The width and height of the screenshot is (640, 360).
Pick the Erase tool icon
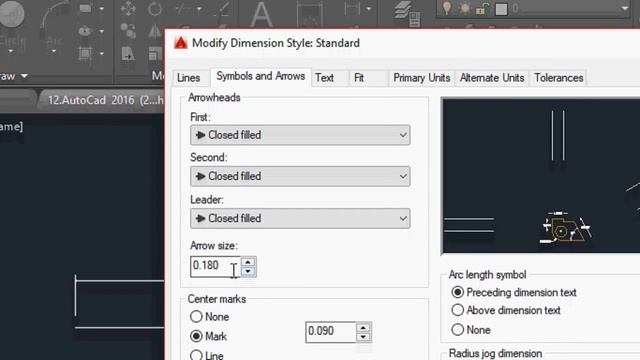tap(222, 9)
